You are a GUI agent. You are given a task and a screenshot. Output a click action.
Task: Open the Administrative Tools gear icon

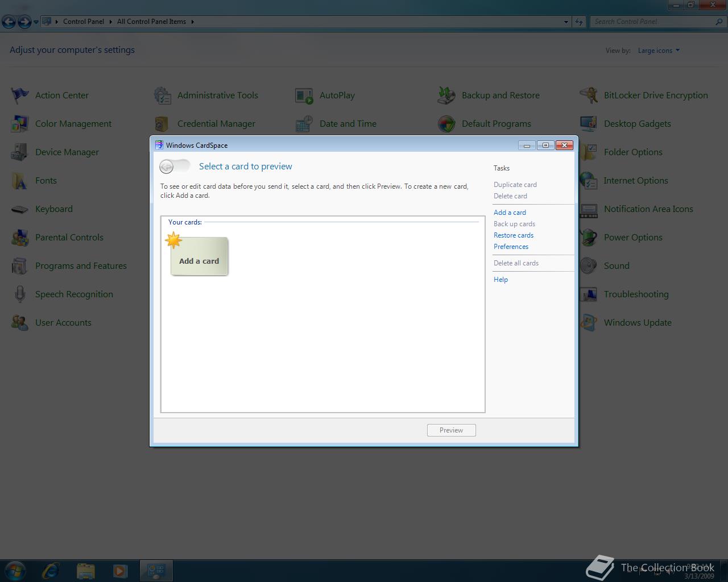(162, 95)
